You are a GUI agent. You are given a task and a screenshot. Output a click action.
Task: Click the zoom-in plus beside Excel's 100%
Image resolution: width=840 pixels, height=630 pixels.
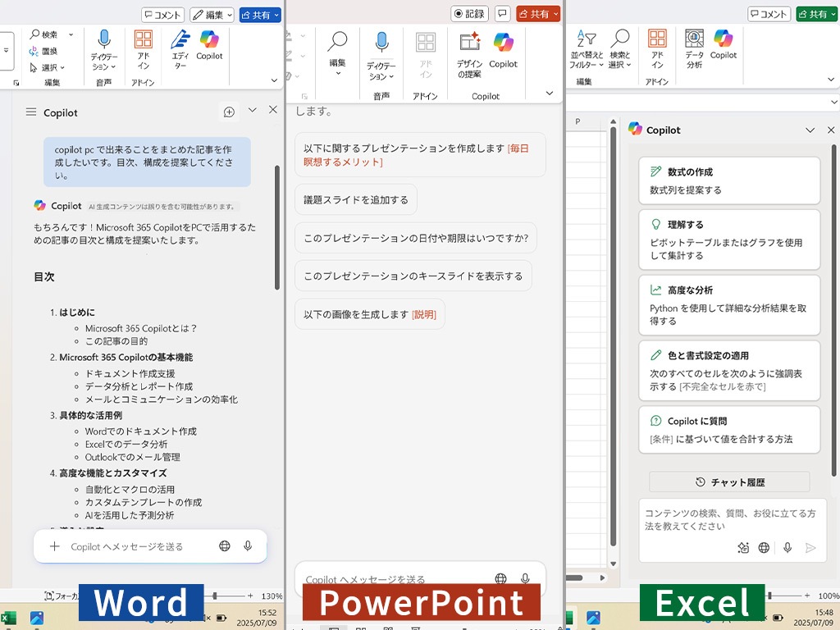tap(807, 596)
